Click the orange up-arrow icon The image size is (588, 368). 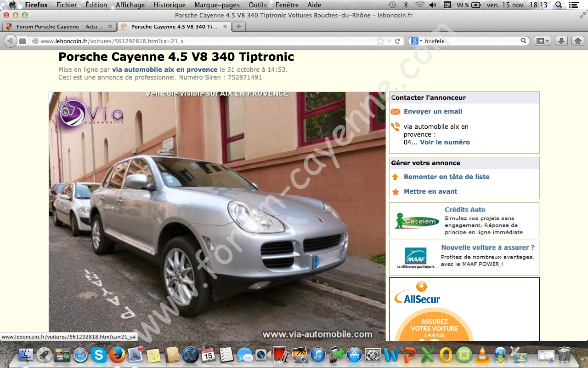pos(395,177)
